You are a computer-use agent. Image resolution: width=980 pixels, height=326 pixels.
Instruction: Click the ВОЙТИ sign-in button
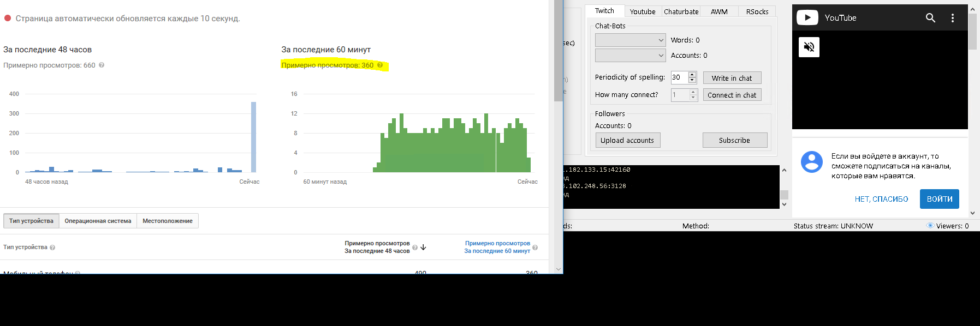pyautogui.click(x=939, y=199)
